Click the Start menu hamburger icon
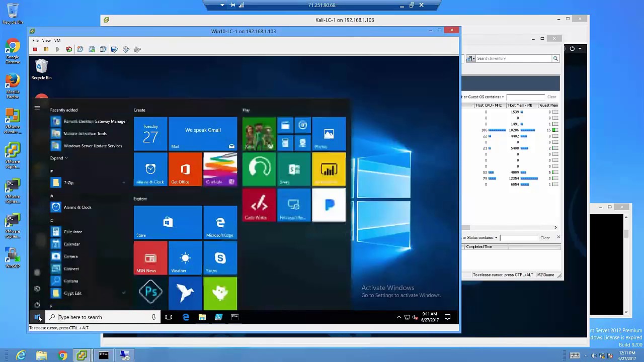 click(37, 108)
